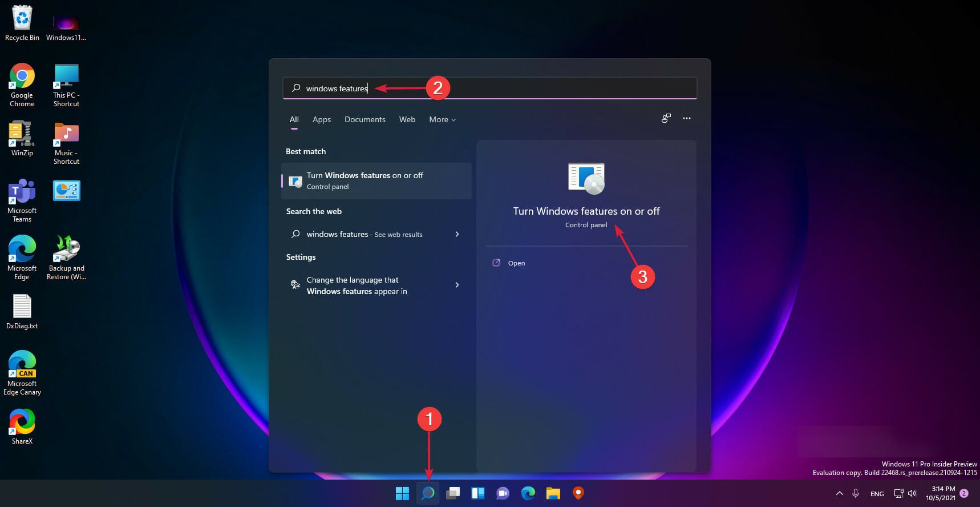Viewport: 980px width, 507px height.
Task: Launch ShareX from desktop
Action: pyautogui.click(x=22, y=426)
